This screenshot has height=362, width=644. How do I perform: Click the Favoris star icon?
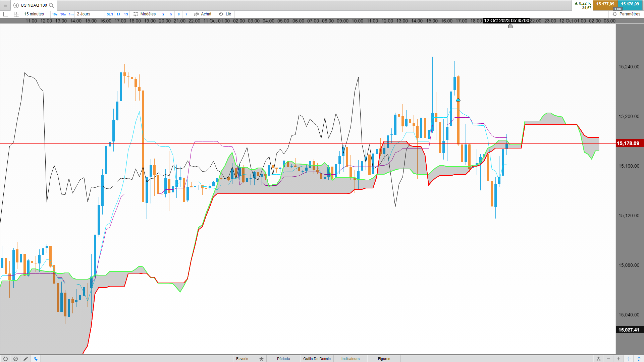click(x=261, y=359)
